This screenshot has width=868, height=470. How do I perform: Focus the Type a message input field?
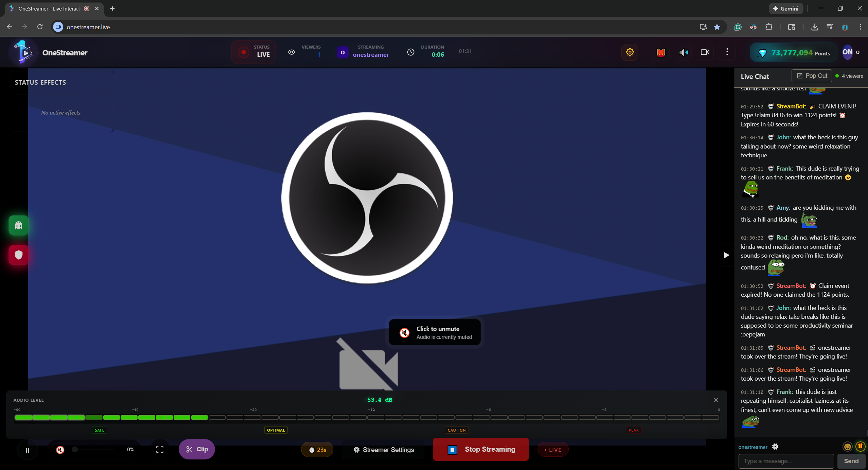(x=786, y=461)
